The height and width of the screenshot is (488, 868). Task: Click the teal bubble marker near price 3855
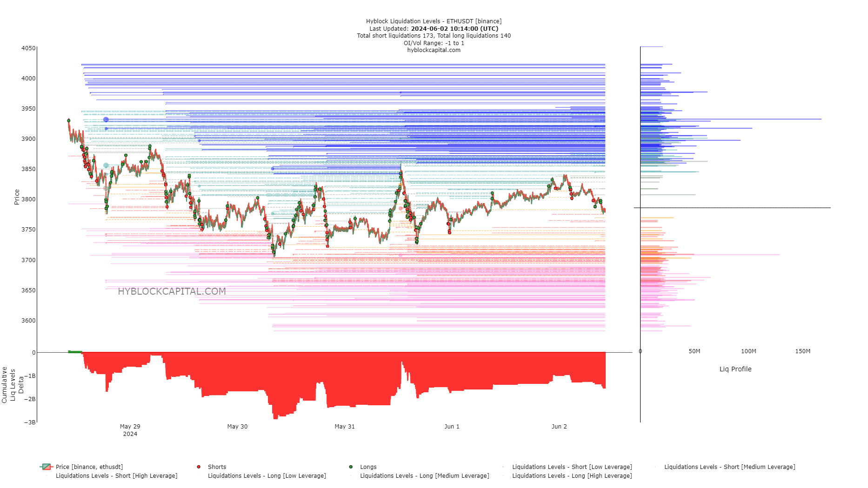[106, 165]
